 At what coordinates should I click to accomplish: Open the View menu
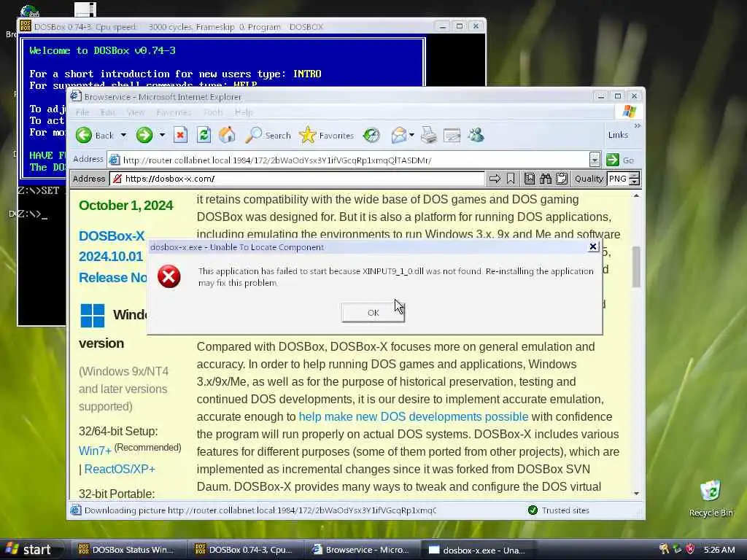[x=135, y=112]
